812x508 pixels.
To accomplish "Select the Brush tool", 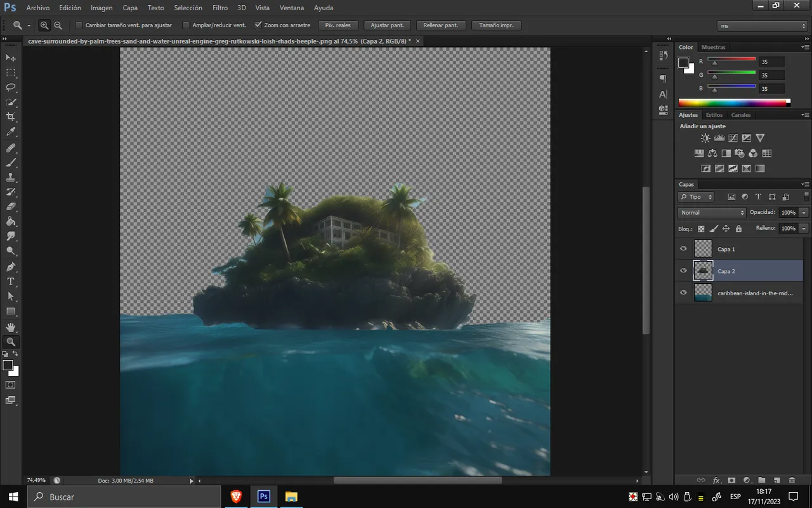I will click(11, 163).
